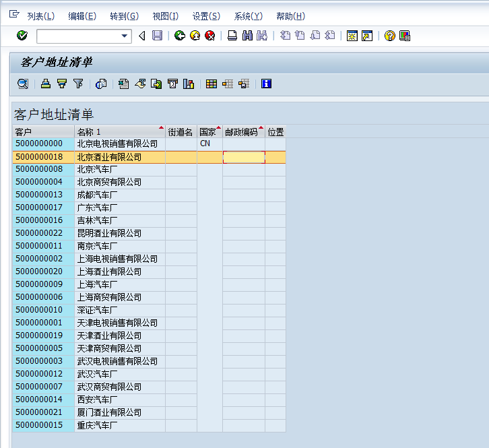Click the Local File export icon
Image resolution: width=489 pixels, height=448 pixels.
pyautogui.click(x=156, y=84)
